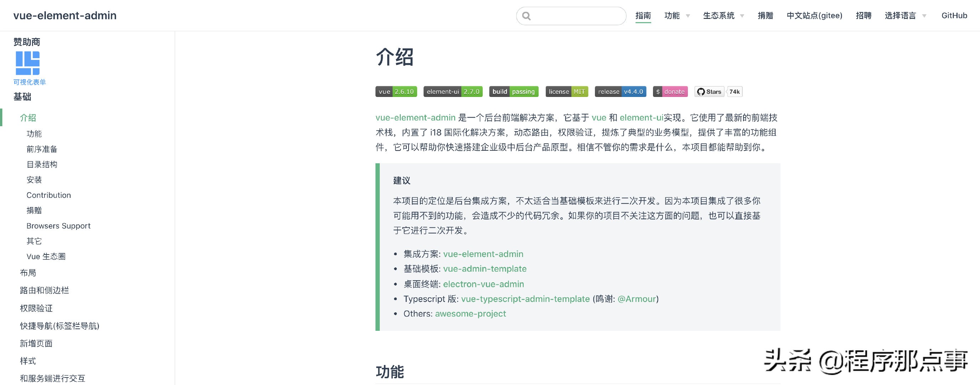Open the 招聘 nav item
Screen dimensions: 980x385
click(863, 16)
